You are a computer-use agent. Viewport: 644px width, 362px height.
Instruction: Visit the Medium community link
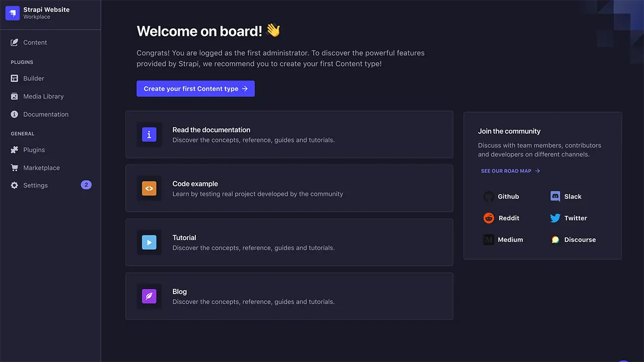click(503, 240)
